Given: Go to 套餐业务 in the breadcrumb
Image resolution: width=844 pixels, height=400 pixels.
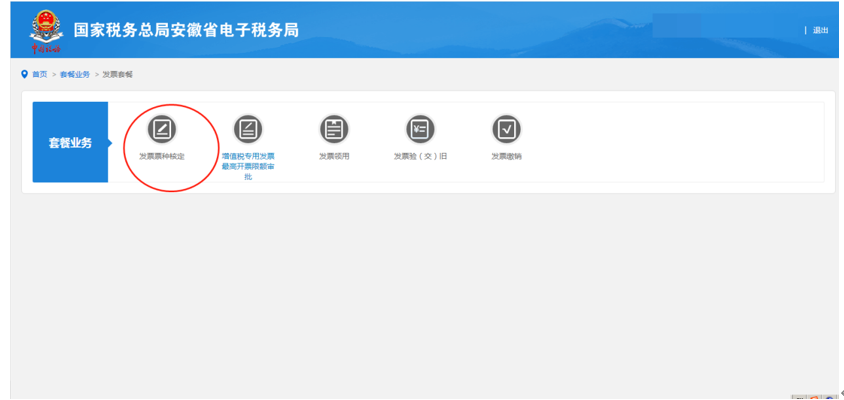Looking at the screenshot, I should click(75, 74).
